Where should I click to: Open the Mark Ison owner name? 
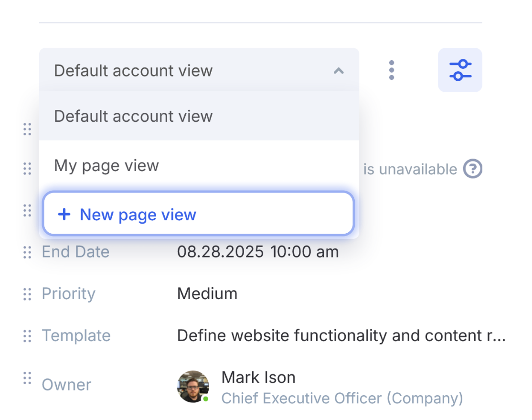pos(258,377)
